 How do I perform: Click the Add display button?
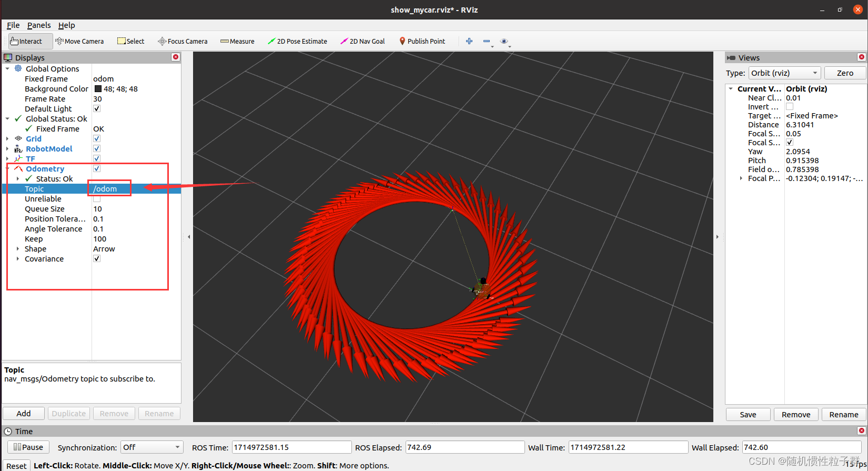coord(24,413)
